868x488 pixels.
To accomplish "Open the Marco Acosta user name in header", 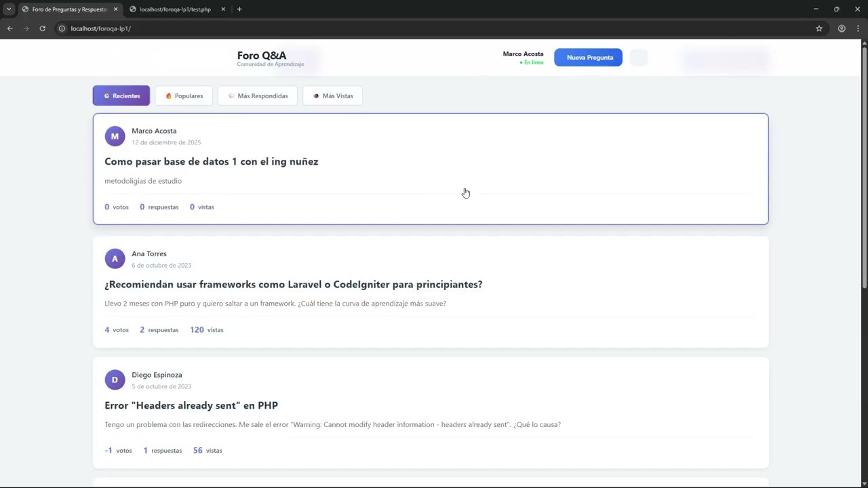I will point(523,54).
